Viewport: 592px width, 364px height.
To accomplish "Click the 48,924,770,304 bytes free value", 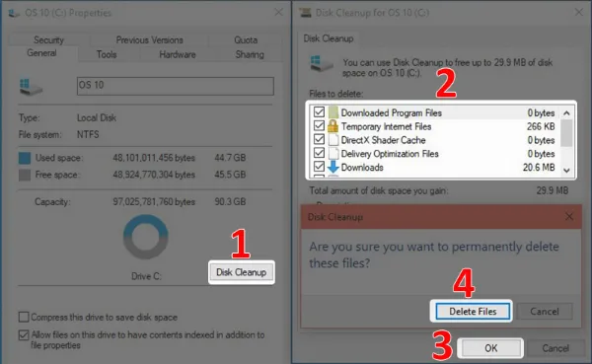I will (x=154, y=175).
